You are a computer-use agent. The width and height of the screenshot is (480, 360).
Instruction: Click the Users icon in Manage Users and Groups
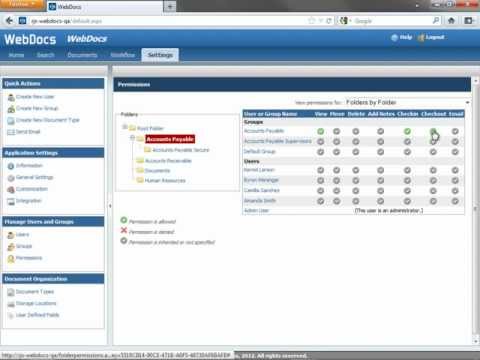(x=11, y=235)
